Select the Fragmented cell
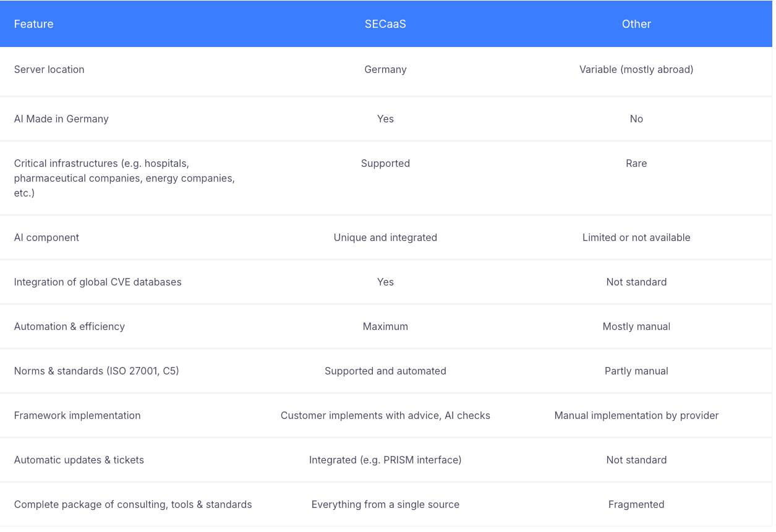This screenshot has height=532, width=776. pyautogui.click(x=636, y=504)
